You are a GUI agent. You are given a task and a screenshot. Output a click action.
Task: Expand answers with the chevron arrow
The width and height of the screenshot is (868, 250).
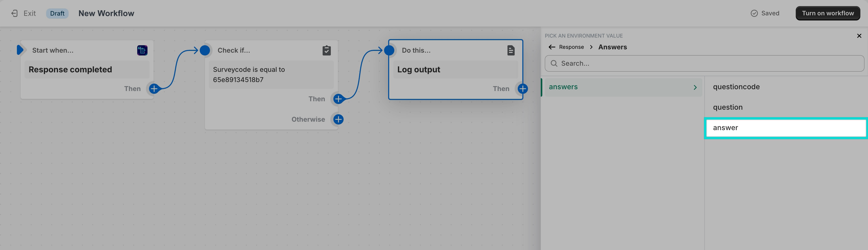(695, 87)
